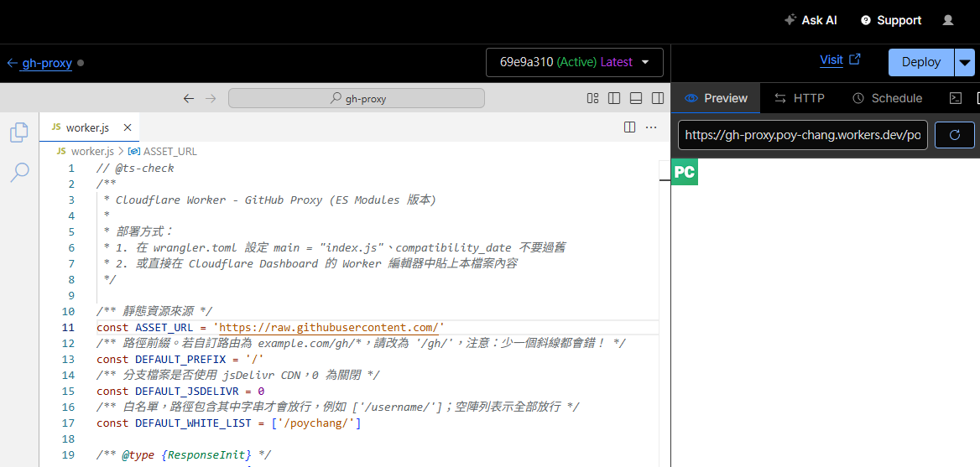Screen dimensions: 980x467
Task: Go forward in editor navigation history
Action: tap(211, 98)
